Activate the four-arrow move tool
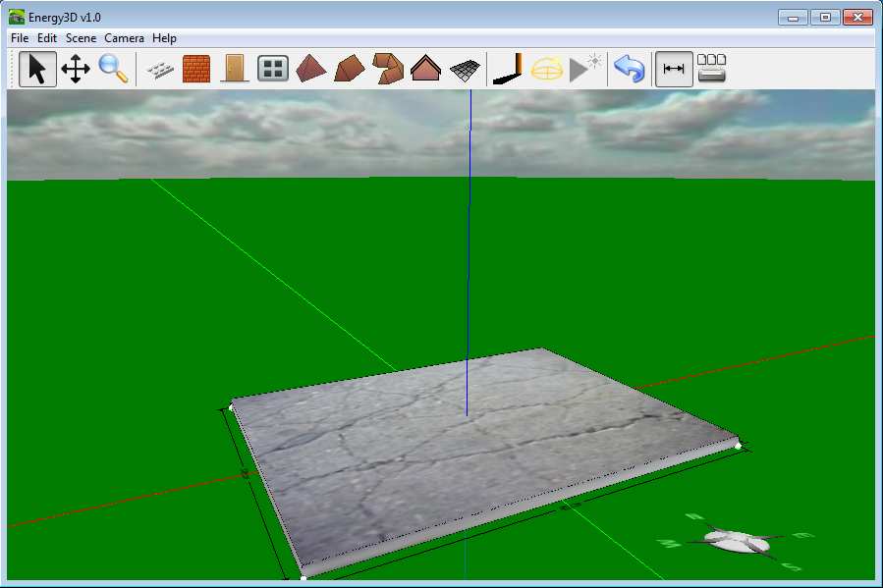Viewport: 883px width, 588px height. (76, 69)
